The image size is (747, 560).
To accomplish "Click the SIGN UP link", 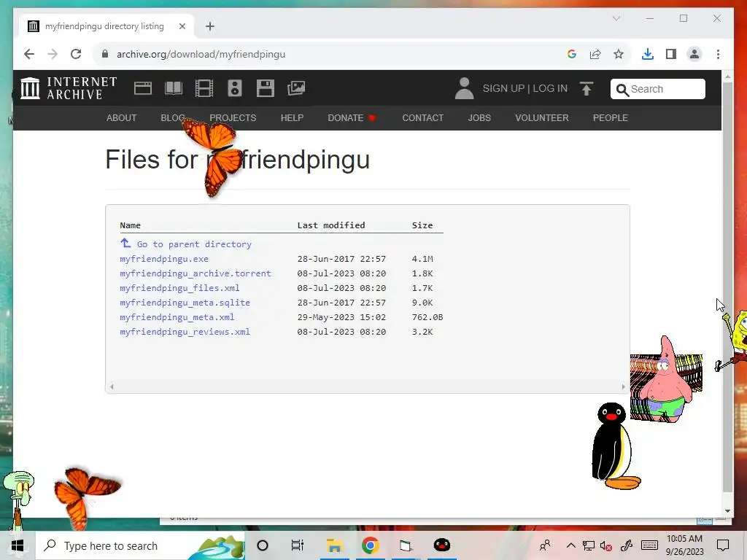I will point(503,88).
